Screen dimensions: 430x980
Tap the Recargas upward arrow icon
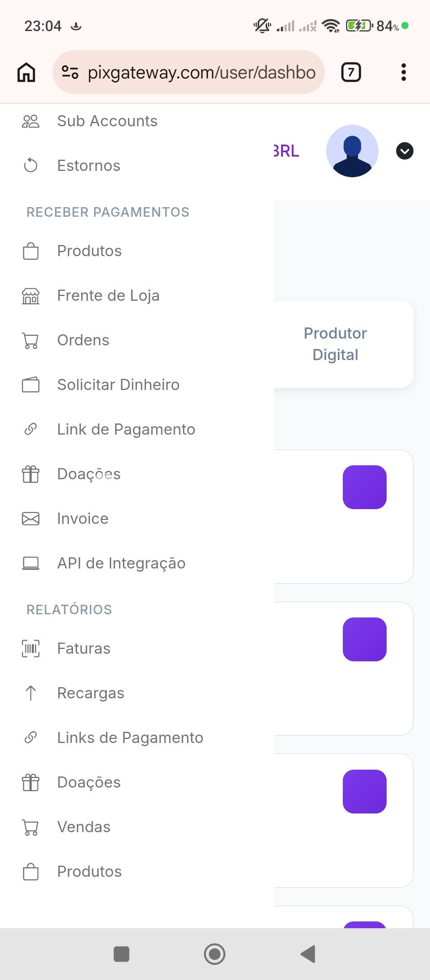pyautogui.click(x=31, y=693)
